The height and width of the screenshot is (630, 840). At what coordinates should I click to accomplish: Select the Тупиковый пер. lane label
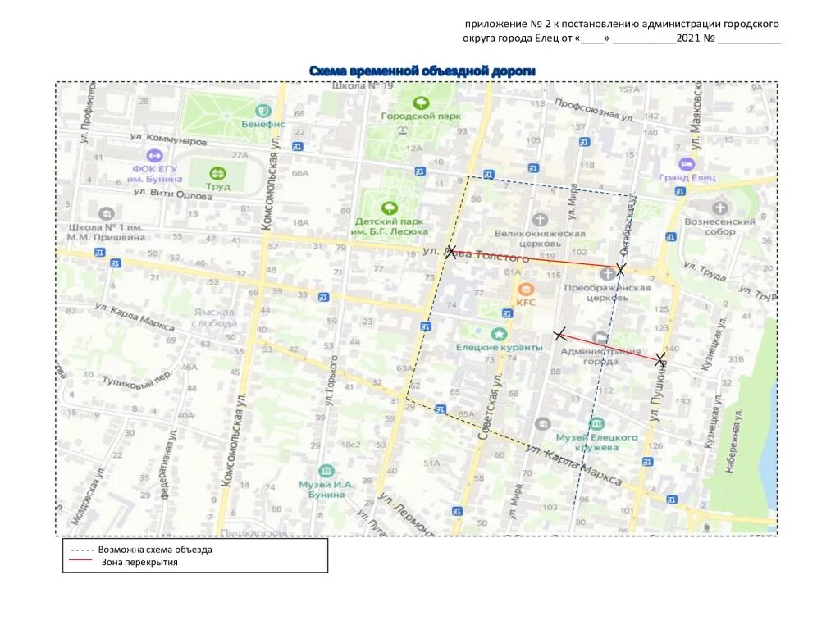[137, 379]
